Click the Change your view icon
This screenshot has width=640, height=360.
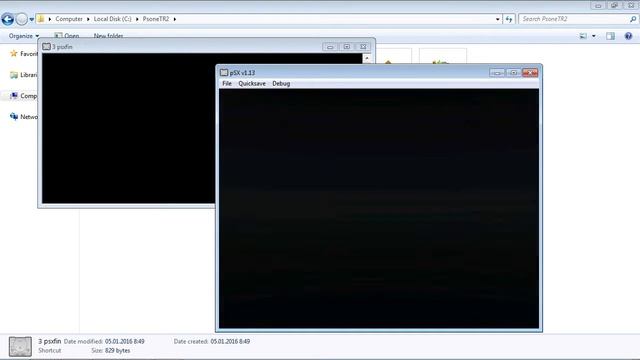click(x=583, y=36)
